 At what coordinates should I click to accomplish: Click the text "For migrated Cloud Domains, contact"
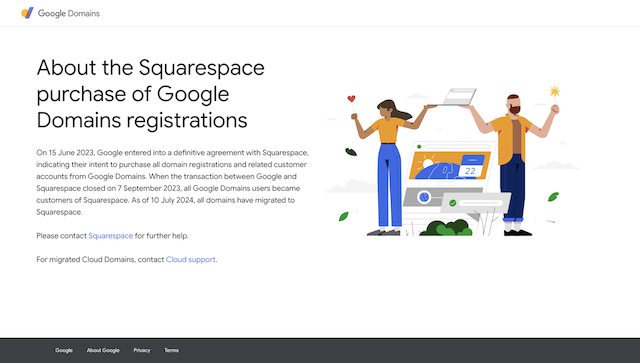[x=100, y=259]
